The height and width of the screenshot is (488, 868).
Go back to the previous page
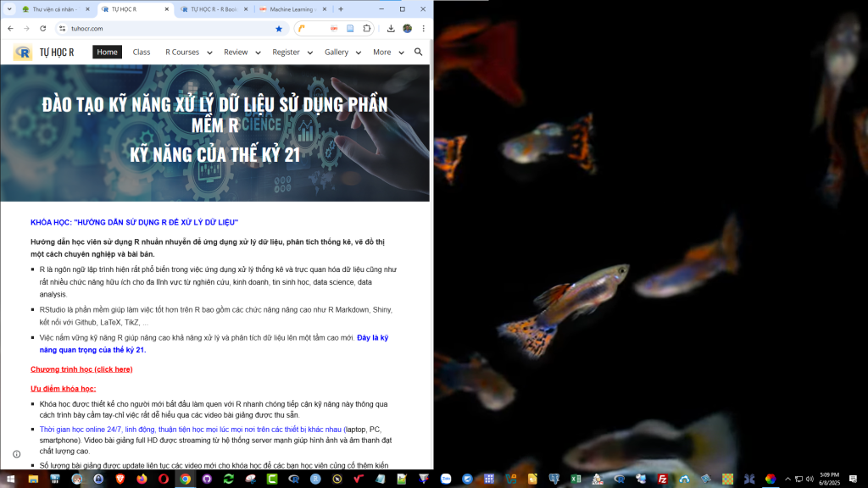(10, 28)
